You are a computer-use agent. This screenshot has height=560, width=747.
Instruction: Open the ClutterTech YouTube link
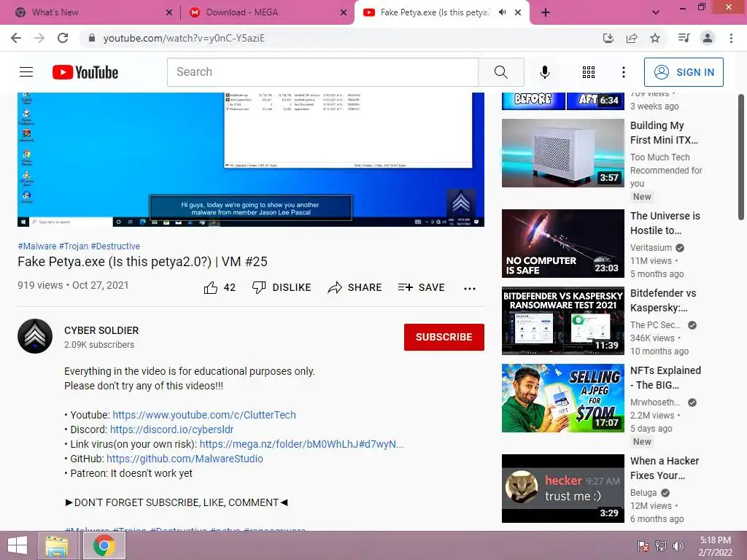pos(204,415)
